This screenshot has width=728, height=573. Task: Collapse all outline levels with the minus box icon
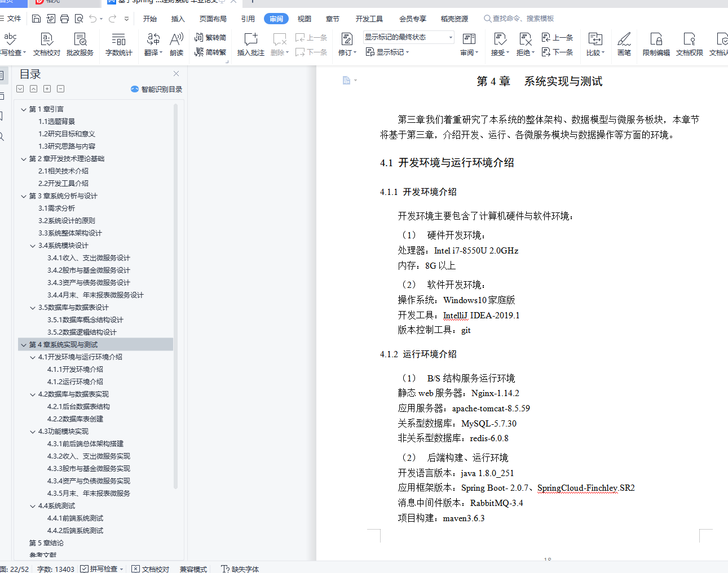tap(61, 89)
